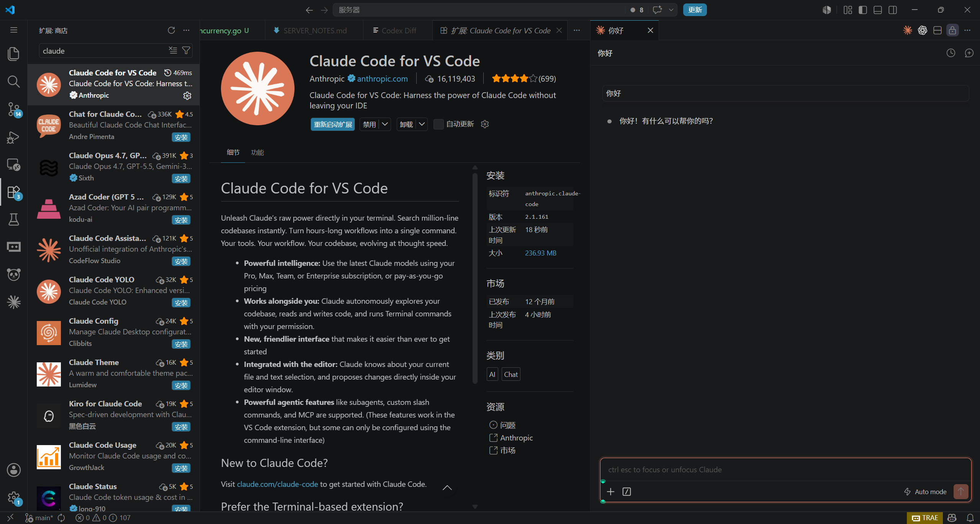Viewport: 980px width, 524px height.
Task: Close the 你好 Claude tab
Action: tap(650, 30)
